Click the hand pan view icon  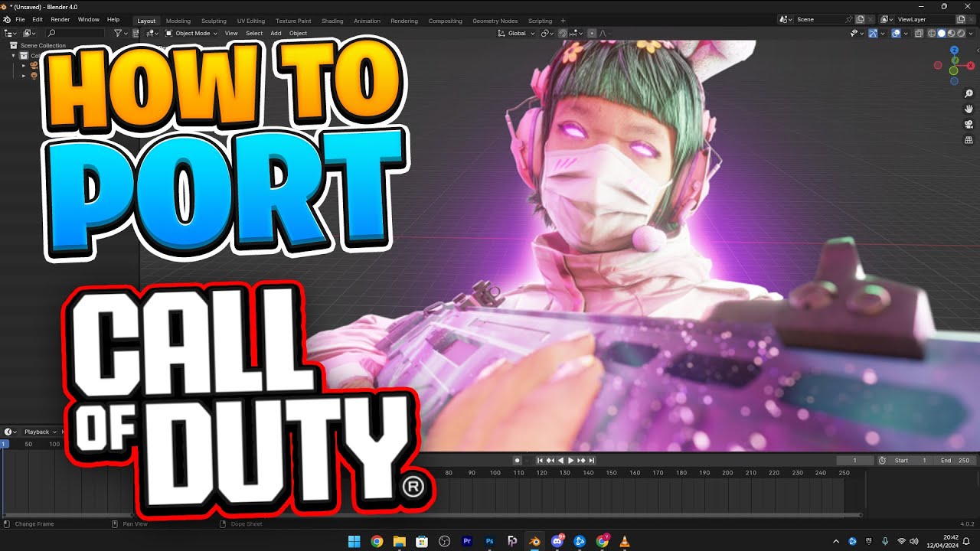[969, 109]
